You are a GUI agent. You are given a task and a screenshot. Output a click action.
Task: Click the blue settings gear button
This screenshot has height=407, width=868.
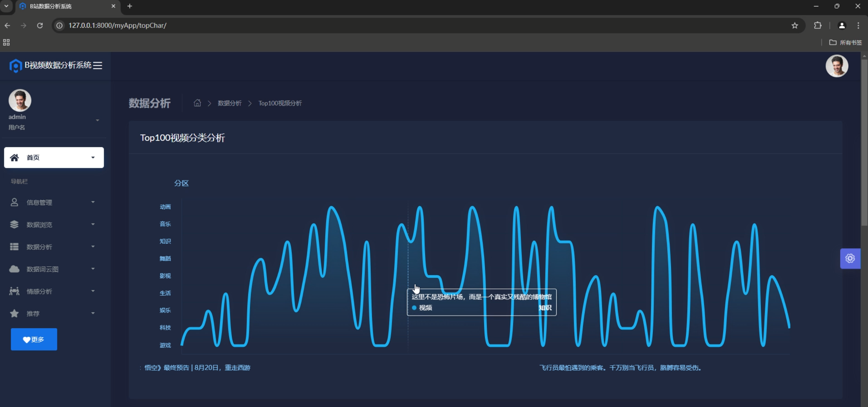coord(850,258)
